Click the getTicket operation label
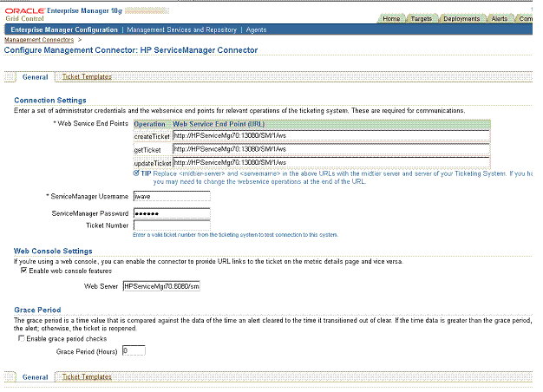543x392 pixels. coord(147,150)
